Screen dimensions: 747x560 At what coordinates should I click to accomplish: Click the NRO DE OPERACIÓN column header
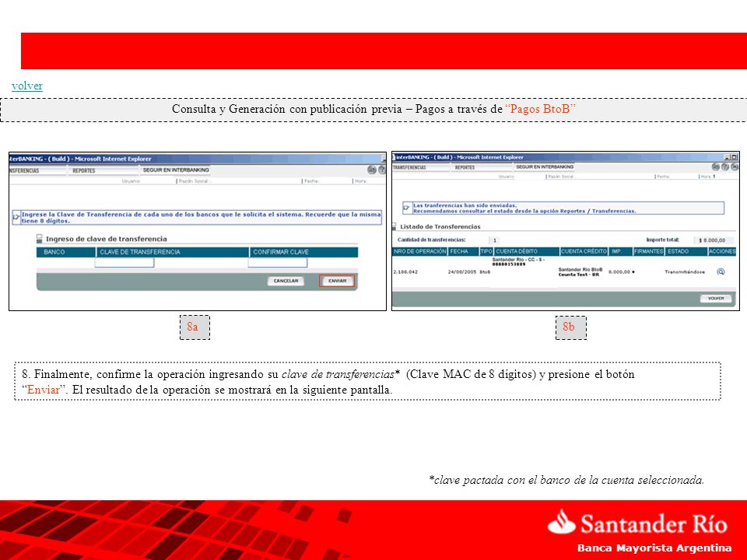point(419,251)
